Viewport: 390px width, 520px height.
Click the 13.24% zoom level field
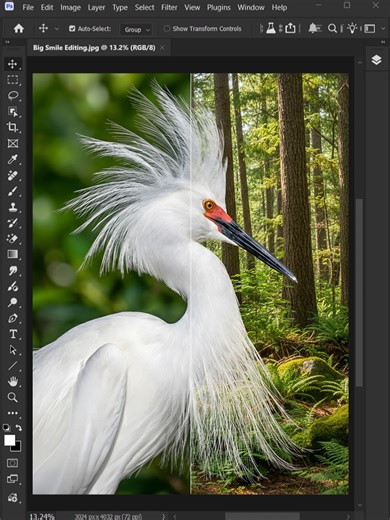click(42, 516)
